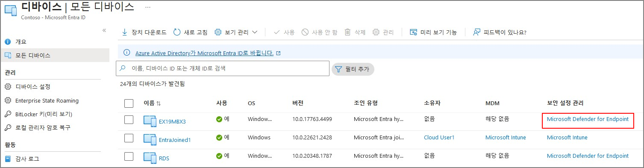The height and width of the screenshot is (168, 644).
Task: Click the BitLocker key icon
Action: [x=7, y=114]
